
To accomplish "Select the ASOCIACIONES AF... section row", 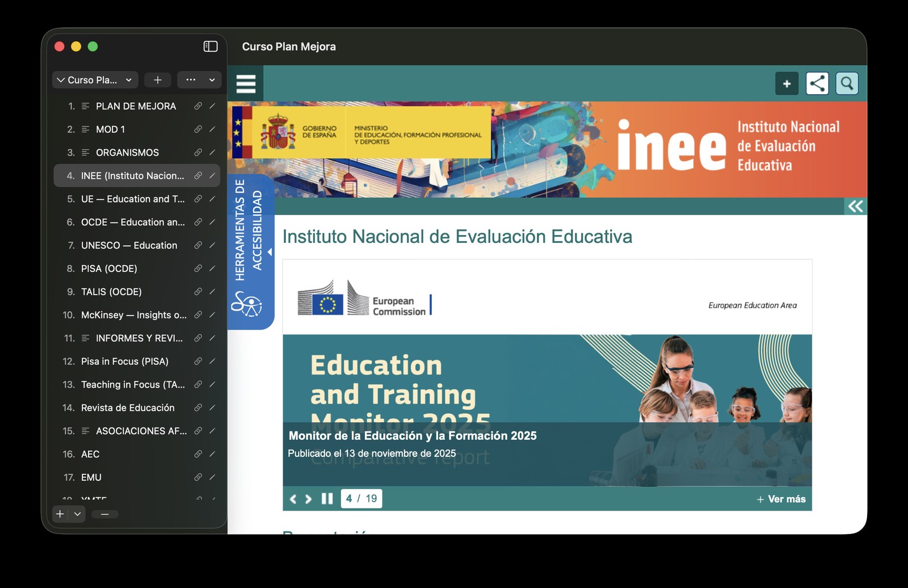I will (136, 431).
